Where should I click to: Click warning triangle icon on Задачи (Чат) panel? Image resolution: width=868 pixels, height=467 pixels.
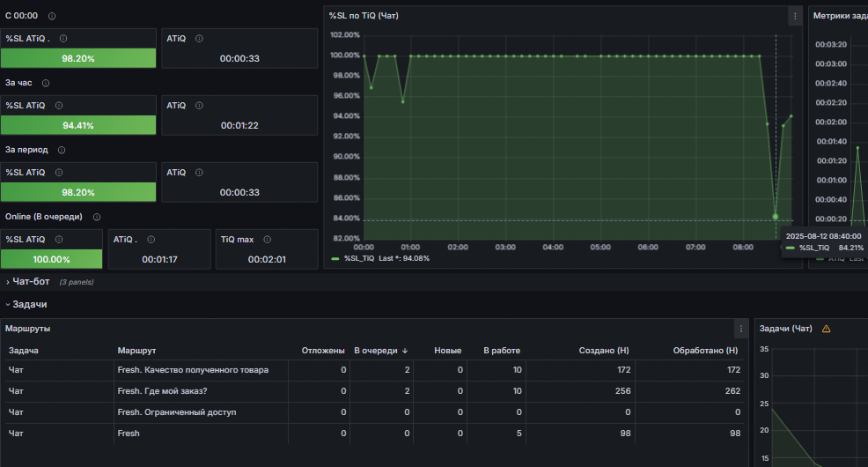tap(826, 329)
